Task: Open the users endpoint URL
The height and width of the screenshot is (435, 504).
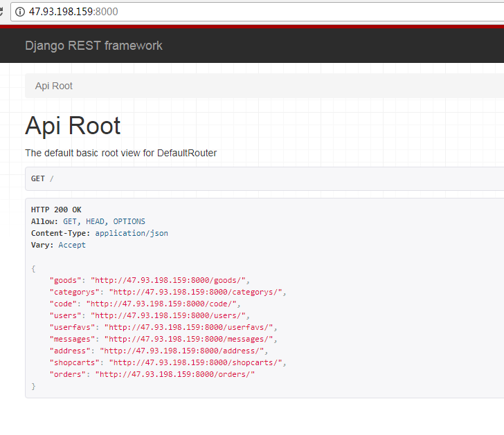Action: 168,315
